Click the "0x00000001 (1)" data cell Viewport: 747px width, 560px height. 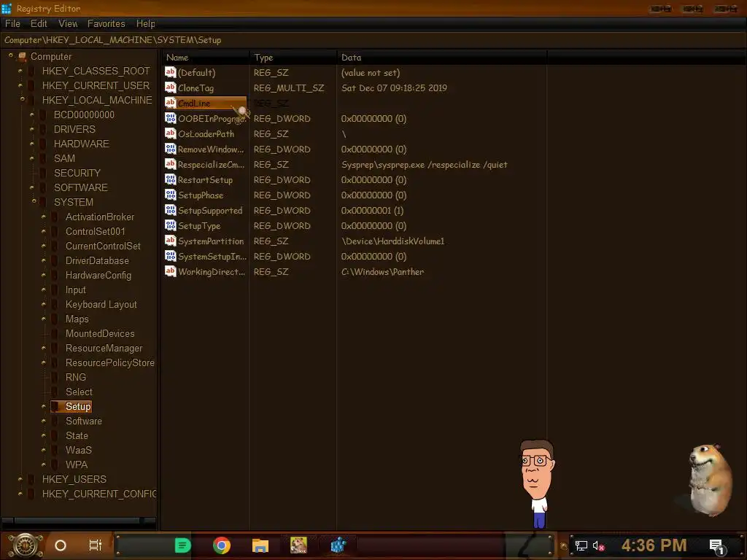pos(372,210)
